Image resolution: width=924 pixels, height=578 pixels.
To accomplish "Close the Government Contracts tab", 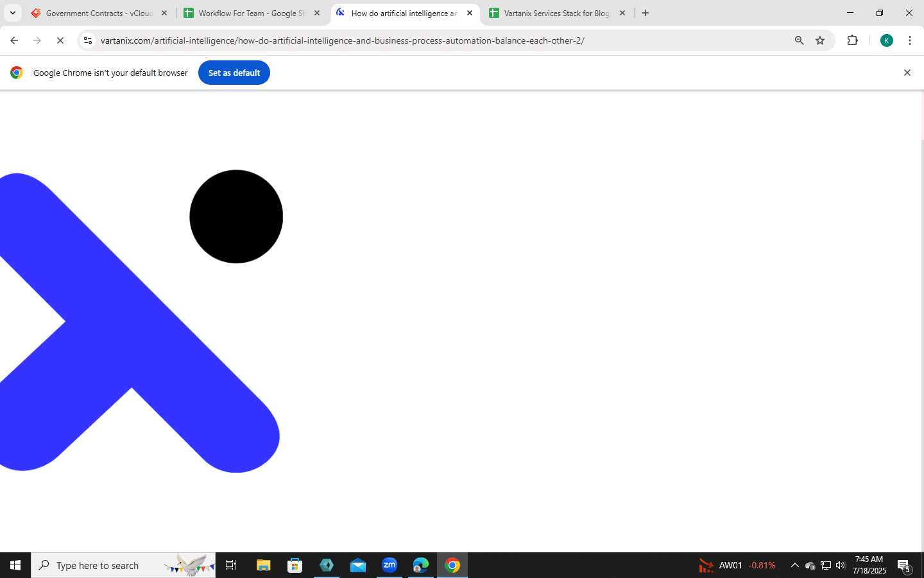I will 164,13.
